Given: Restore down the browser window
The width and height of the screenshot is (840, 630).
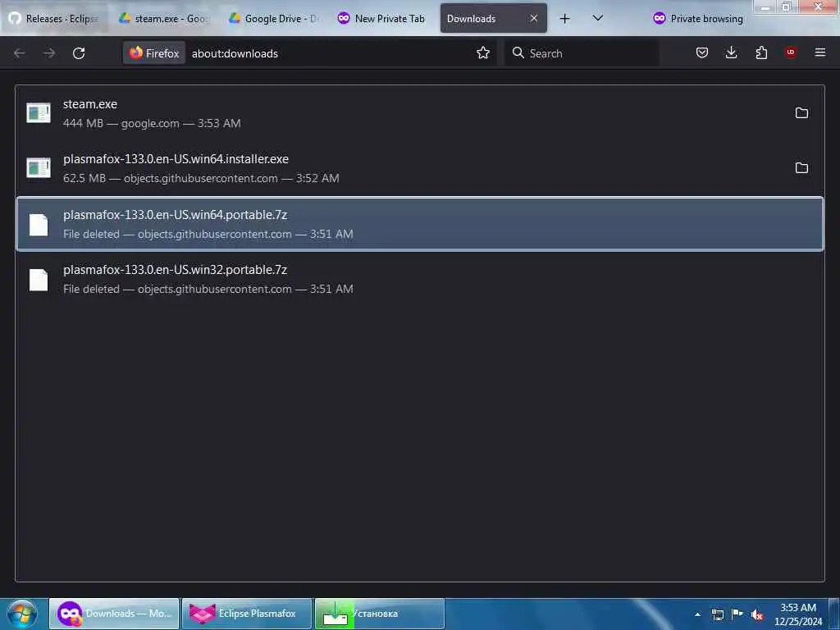Looking at the screenshot, I should (787, 7).
